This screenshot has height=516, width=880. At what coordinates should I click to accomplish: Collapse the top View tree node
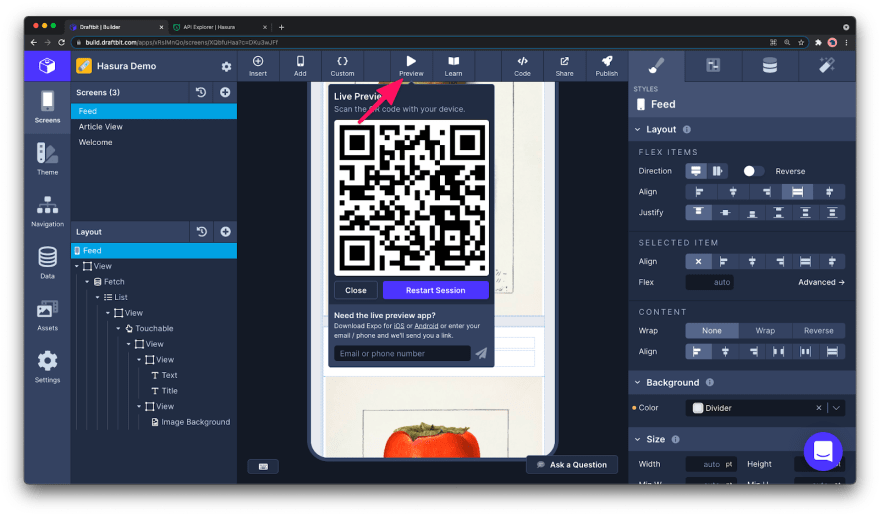77,266
